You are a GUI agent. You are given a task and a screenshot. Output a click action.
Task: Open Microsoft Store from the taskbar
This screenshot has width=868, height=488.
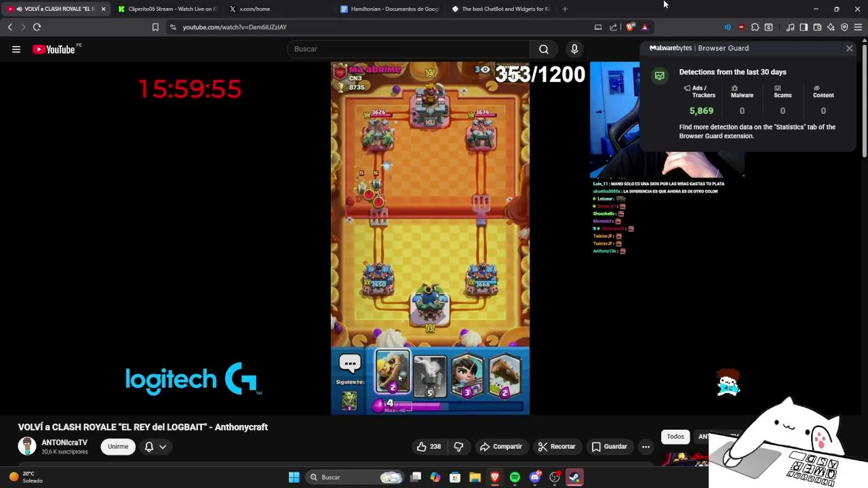(x=455, y=477)
